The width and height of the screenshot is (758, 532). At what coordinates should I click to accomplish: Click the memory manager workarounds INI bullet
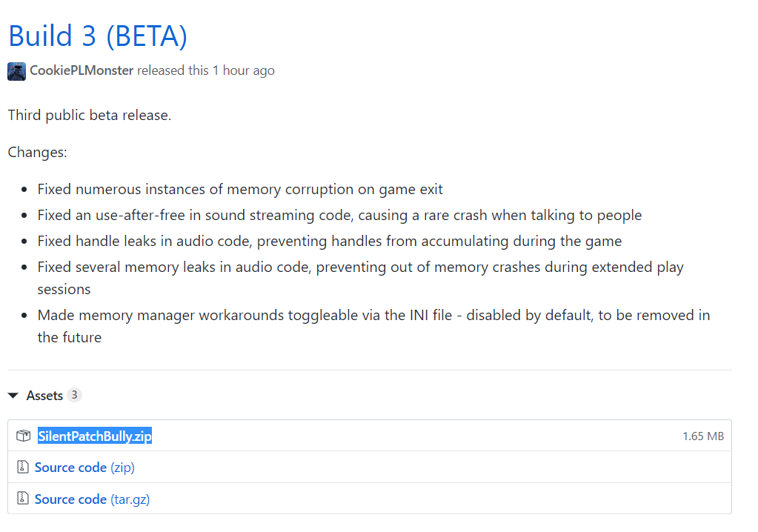(373, 316)
